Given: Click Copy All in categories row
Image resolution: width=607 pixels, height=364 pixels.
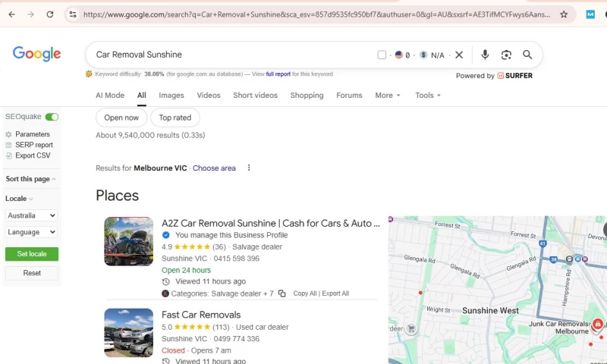Looking at the screenshot, I should click(305, 293).
